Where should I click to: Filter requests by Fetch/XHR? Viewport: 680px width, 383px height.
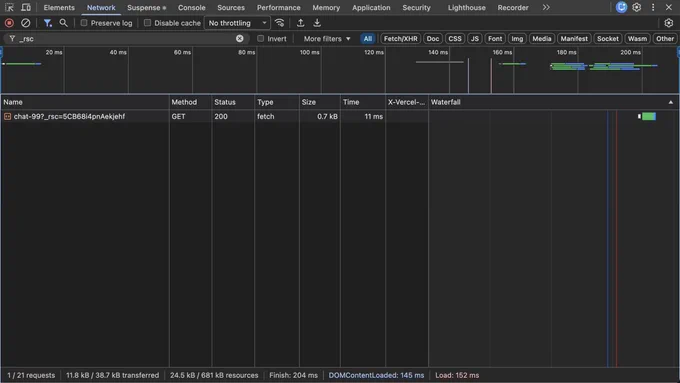[400, 39]
